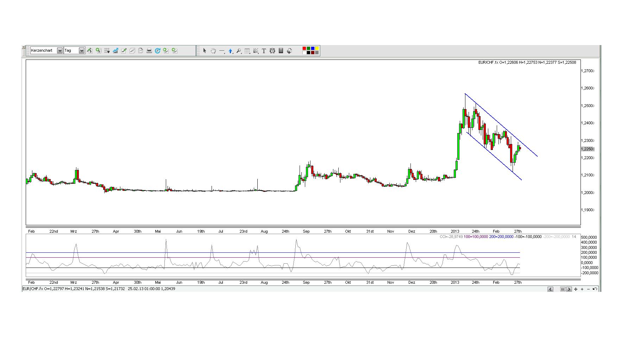Zoom in with the plus icon
The height and width of the screenshot is (364, 621).
(x=582, y=289)
